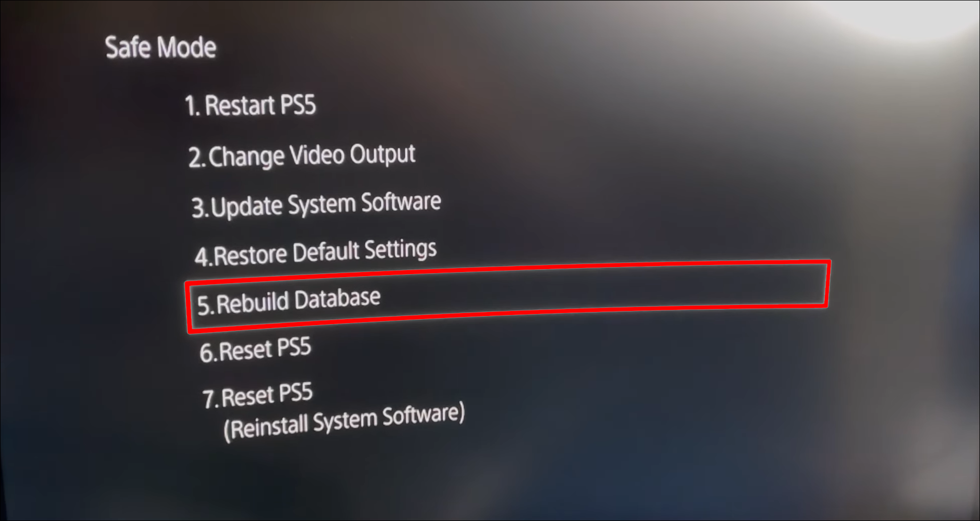Click the numeral 5 before Rebuild Database
980x521 pixels.
(x=205, y=305)
